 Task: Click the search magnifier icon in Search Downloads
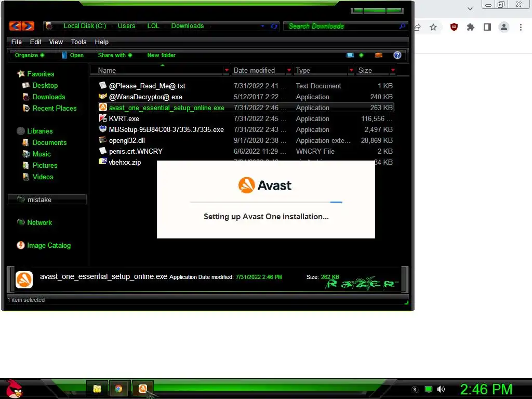[x=402, y=26]
